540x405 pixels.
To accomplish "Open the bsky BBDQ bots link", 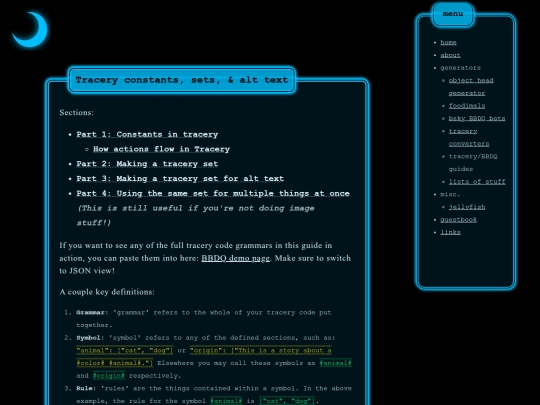I will (x=477, y=118).
